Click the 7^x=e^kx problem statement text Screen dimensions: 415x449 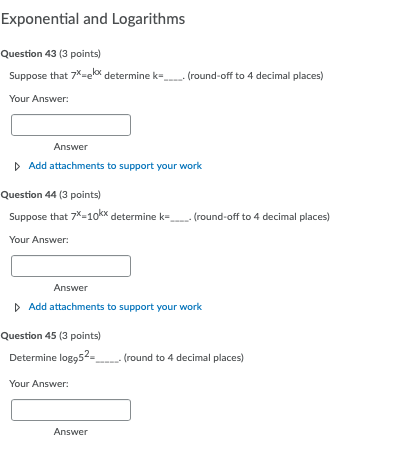tap(166, 75)
